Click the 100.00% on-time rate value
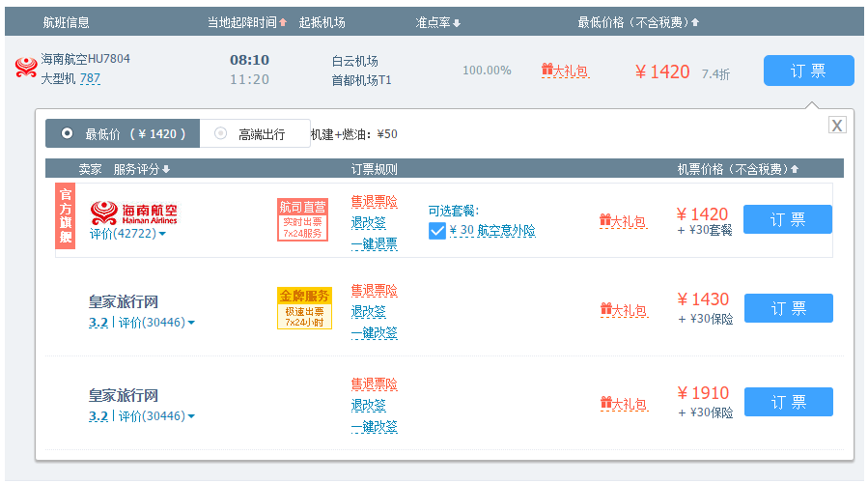The image size is (868, 483). point(487,71)
